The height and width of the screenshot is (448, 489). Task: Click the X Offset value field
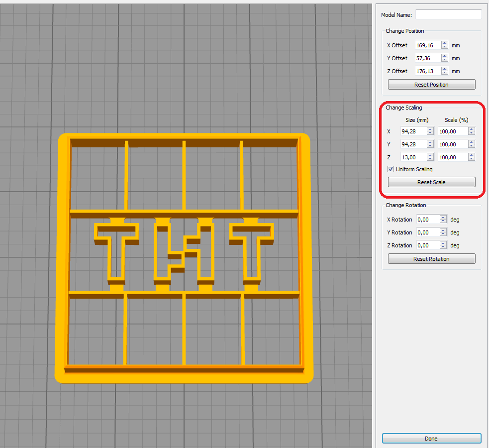coord(428,45)
